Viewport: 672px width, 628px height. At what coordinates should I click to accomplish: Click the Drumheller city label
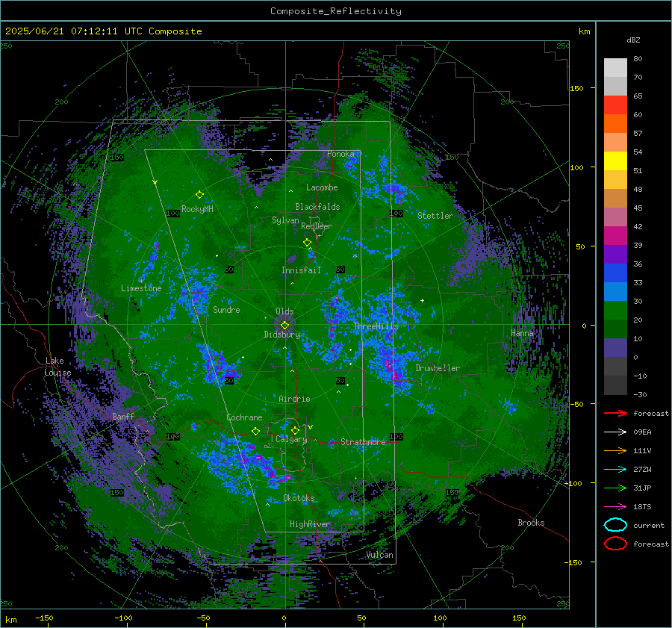coord(438,368)
